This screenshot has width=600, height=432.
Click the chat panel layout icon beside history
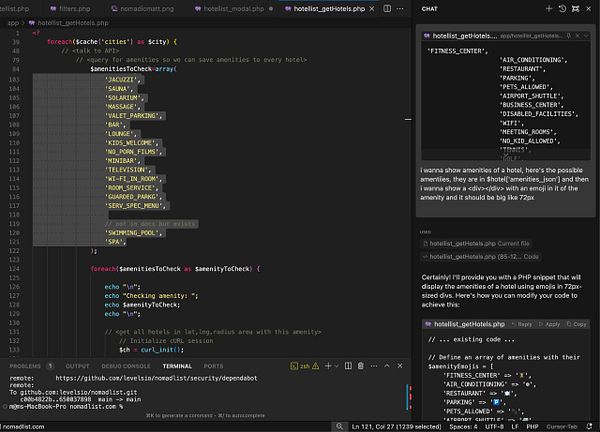click(x=575, y=8)
